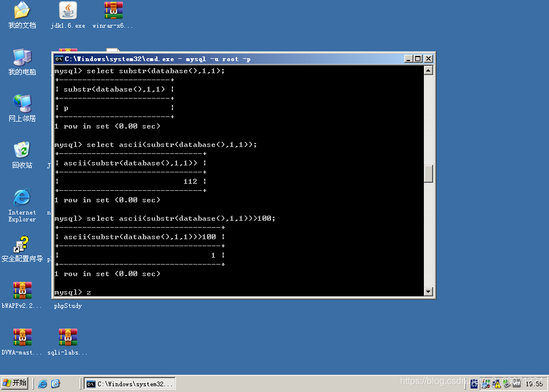Click the cmd window system menu icon
Viewport: 549px width, 392px height.
click(59, 59)
